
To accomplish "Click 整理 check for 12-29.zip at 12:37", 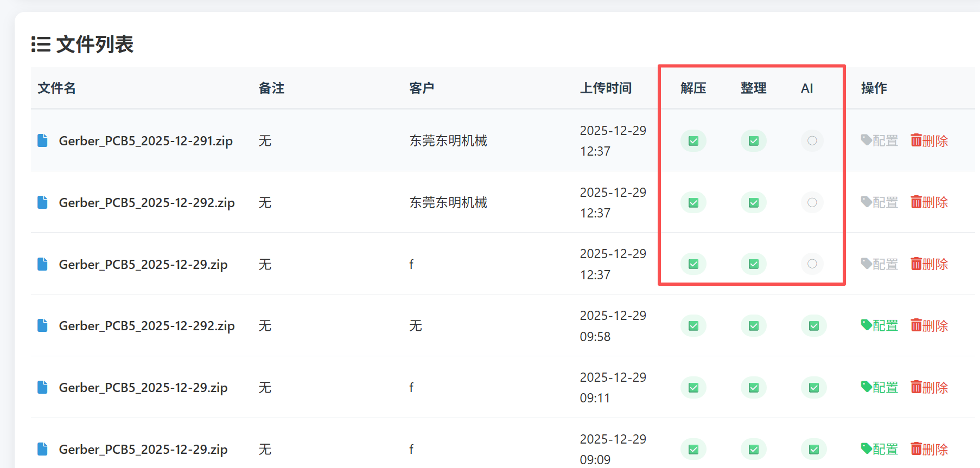I will tap(754, 264).
